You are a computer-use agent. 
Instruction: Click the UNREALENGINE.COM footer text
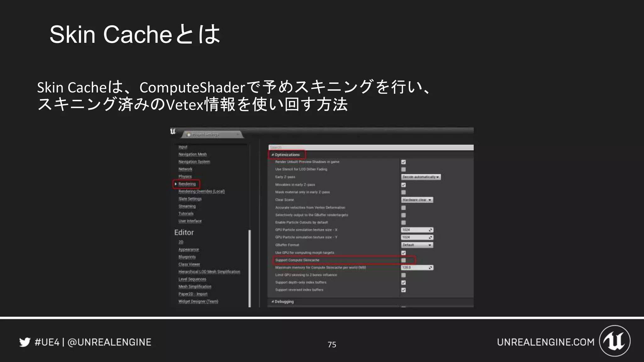[546, 342]
